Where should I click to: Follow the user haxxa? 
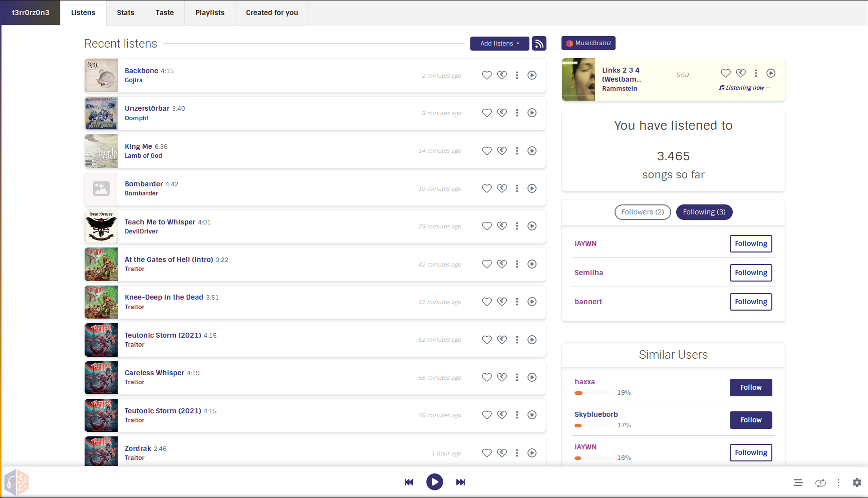click(750, 387)
